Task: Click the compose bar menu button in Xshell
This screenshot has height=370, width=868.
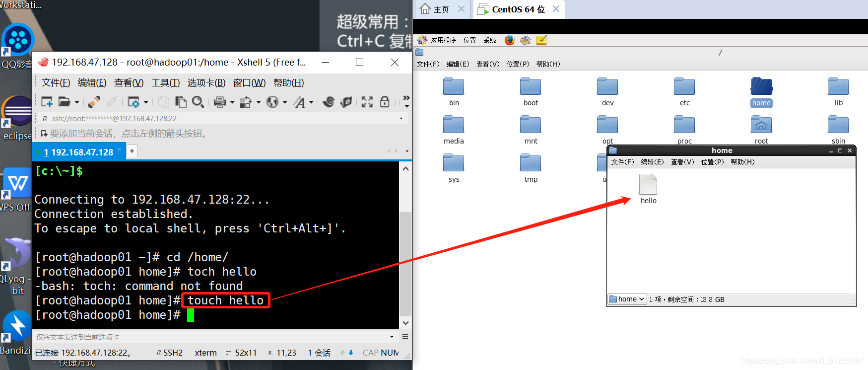Action: click(x=405, y=337)
